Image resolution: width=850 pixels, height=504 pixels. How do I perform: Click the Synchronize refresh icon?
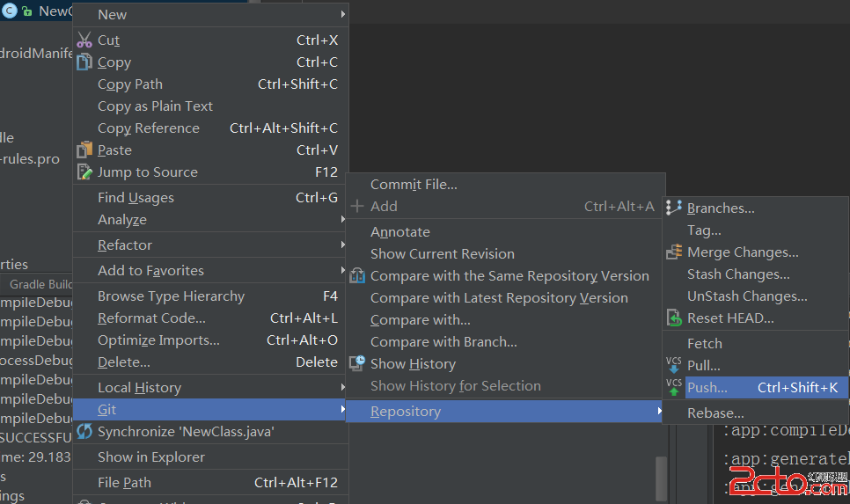click(x=84, y=432)
